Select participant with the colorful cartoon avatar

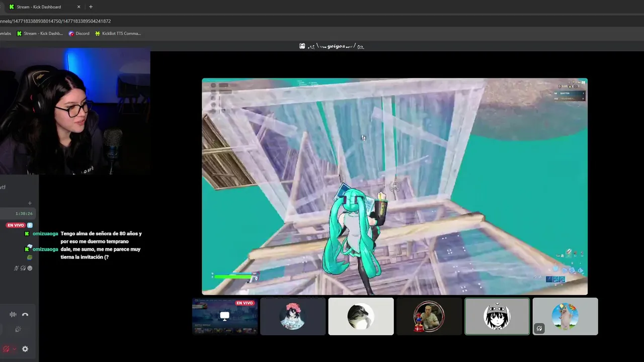565,316
